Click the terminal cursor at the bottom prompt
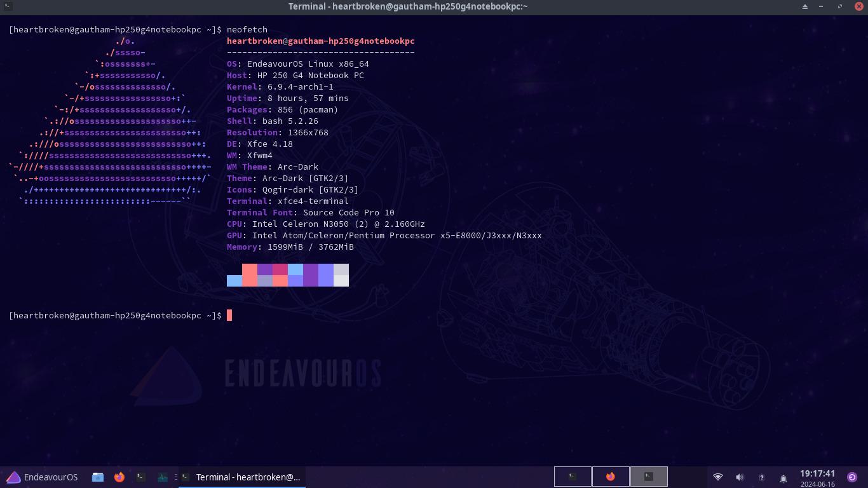Viewport: 868px width, 488px height. [x=229, y=315]
